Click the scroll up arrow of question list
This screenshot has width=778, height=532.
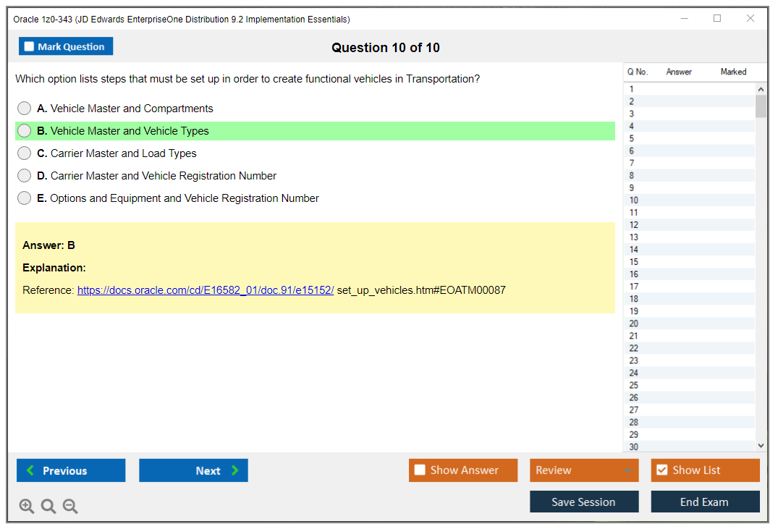click(761, 89)
